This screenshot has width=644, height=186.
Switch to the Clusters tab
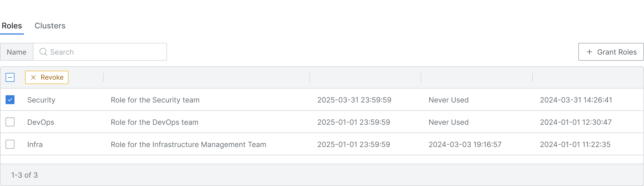click(50, 26)
